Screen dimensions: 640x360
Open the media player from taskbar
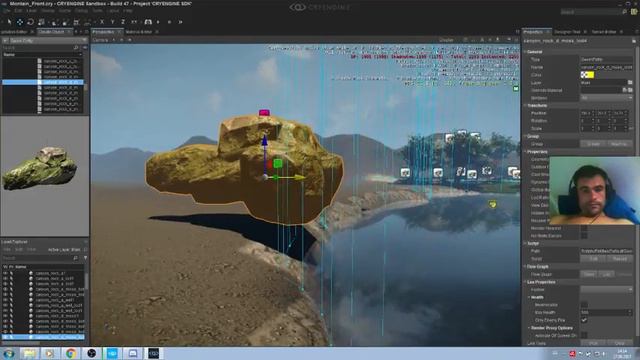pos(50,353)
